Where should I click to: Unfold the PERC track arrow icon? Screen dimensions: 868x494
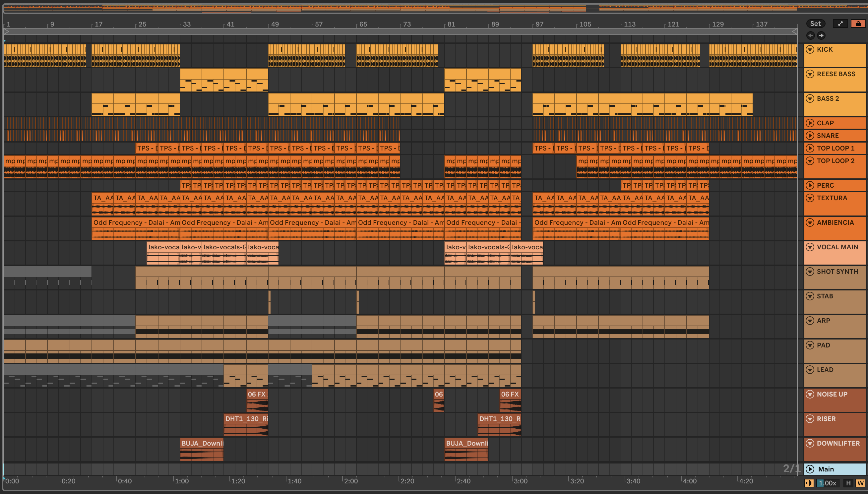810,185
